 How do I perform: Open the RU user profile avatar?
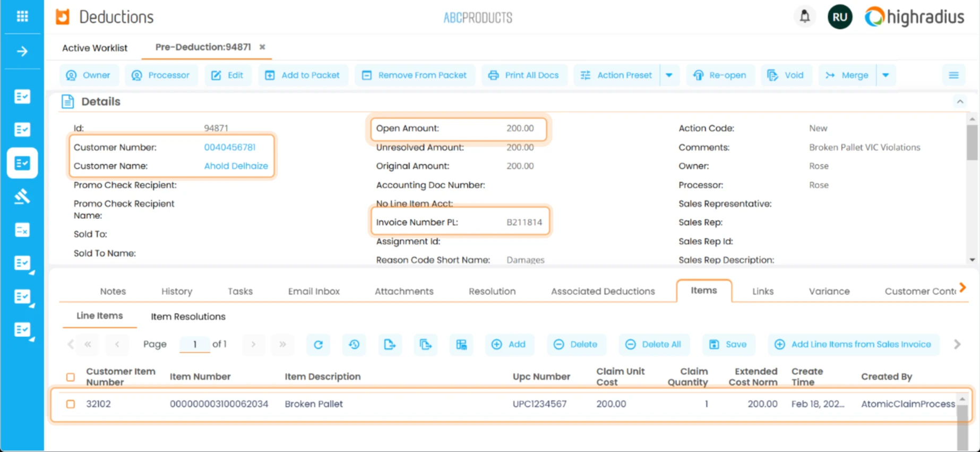click(840, 17)
